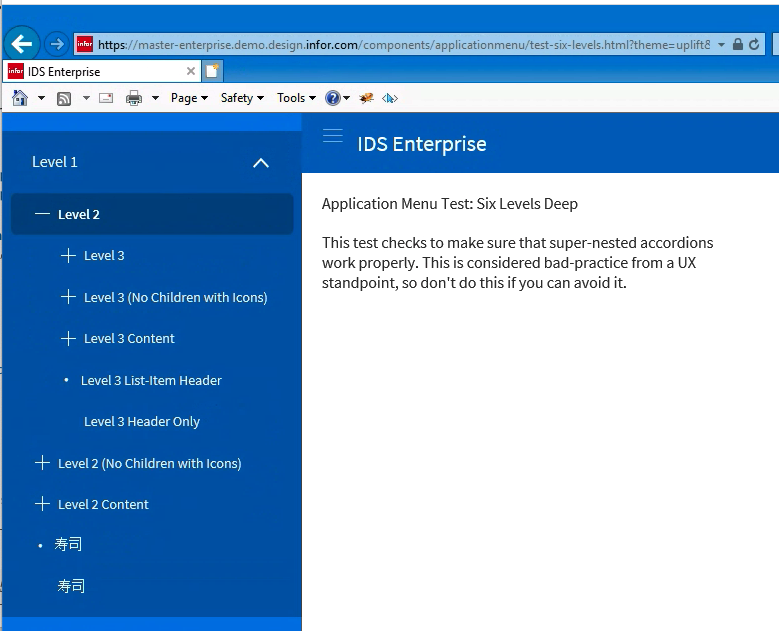
Task: Open the Safety menu
Action: [242, 98]
